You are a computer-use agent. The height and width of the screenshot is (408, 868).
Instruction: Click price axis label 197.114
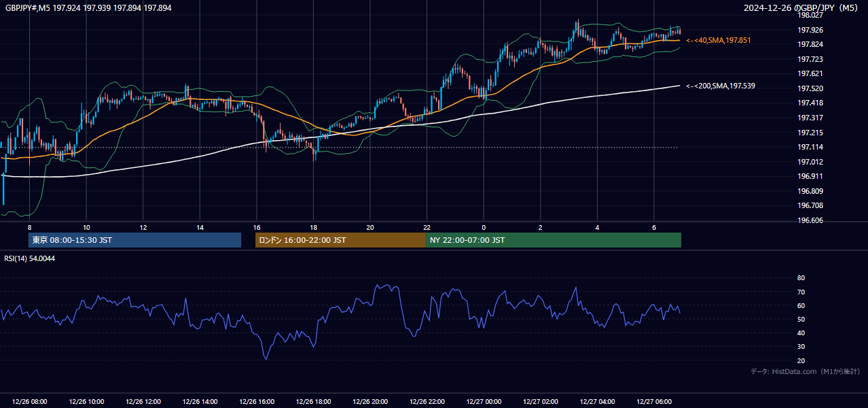[810, 147]
